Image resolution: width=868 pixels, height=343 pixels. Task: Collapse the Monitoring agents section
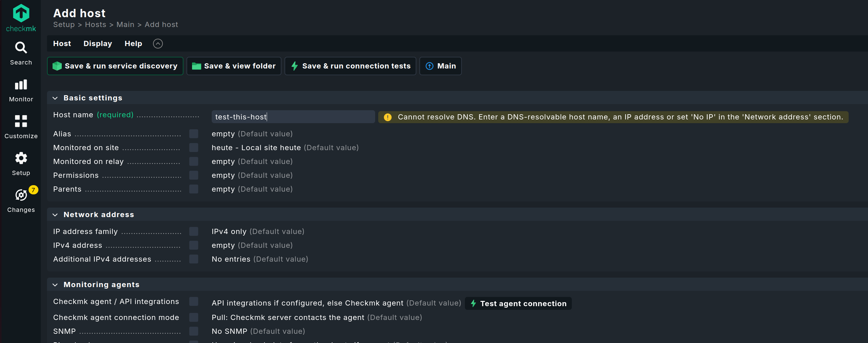[55, 285]
